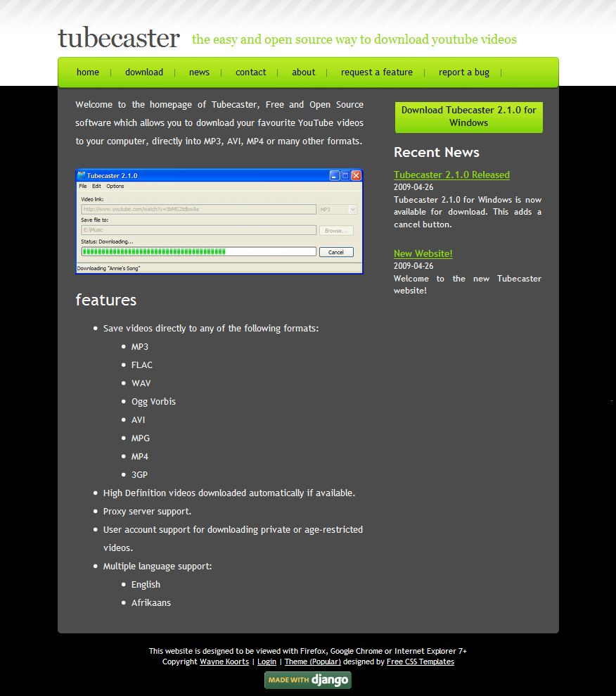Click the Cancel button in the app screenshot

pos(336,252)
